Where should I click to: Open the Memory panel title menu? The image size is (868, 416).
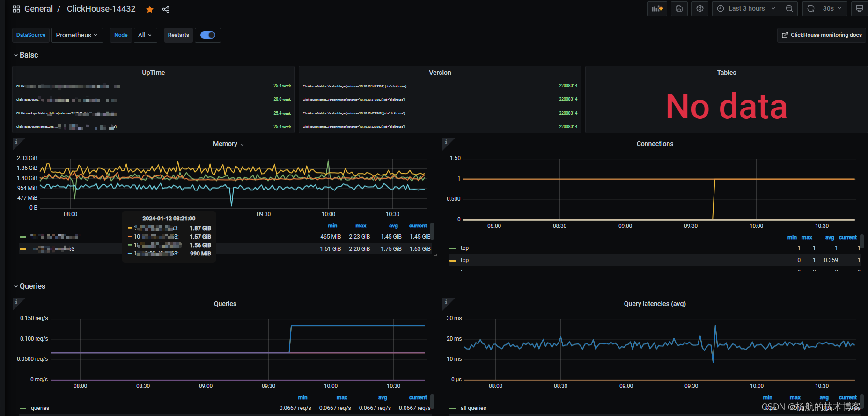[228, 144]
